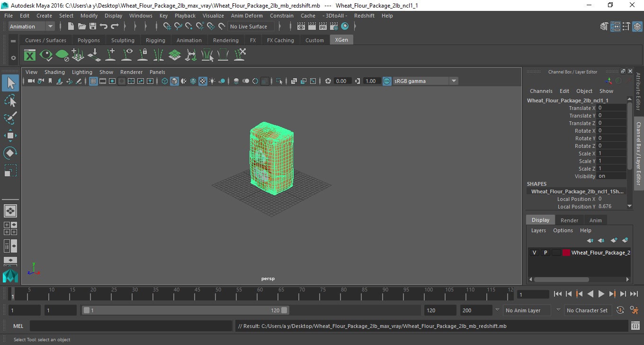Click the red layer color swatch

click(566, 253)
